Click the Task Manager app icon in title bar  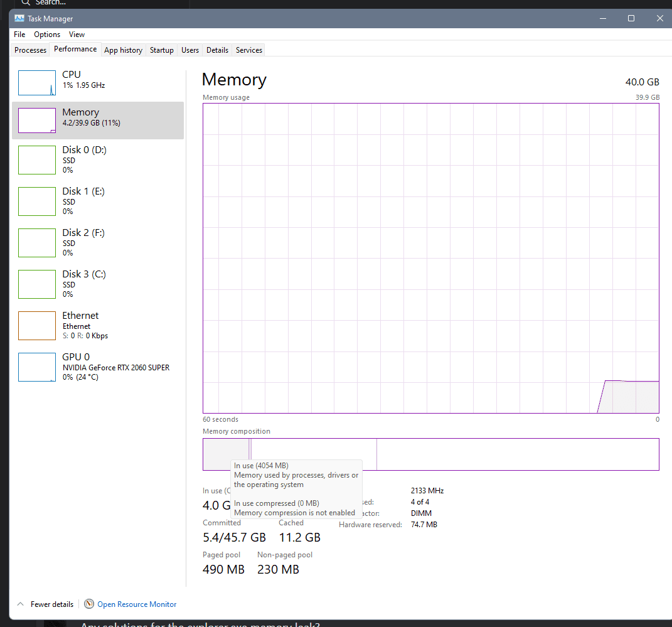point(19,18)
